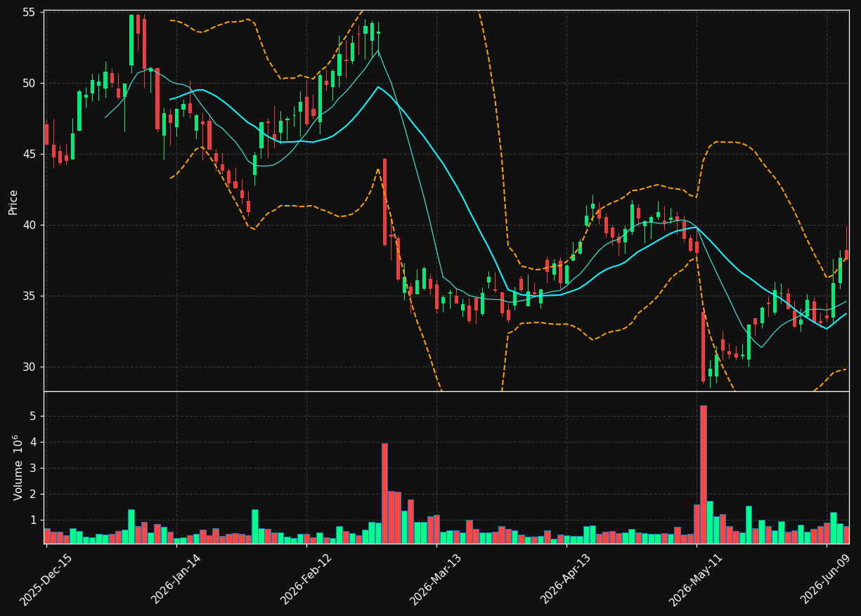Click the large red gap-down candle before March
The height and width of the screenshot is (616, 861).
click(x=384, y=202)
